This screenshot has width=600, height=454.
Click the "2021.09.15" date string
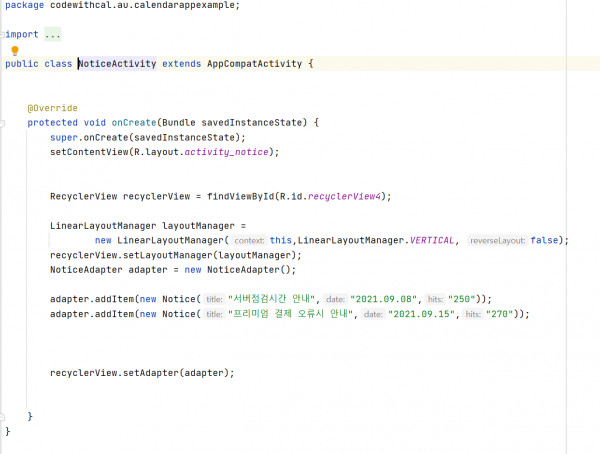[421, 314]
